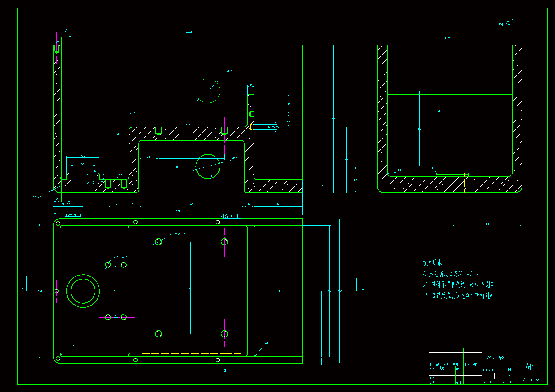The width and height of the screenshot is (555, 392).
Task: Select the 1:1 scale value cell
Action: [510, 376]
